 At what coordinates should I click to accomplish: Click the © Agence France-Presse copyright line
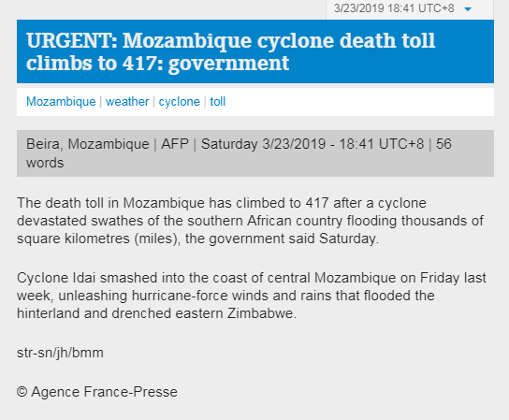click(x=97, y=392)
